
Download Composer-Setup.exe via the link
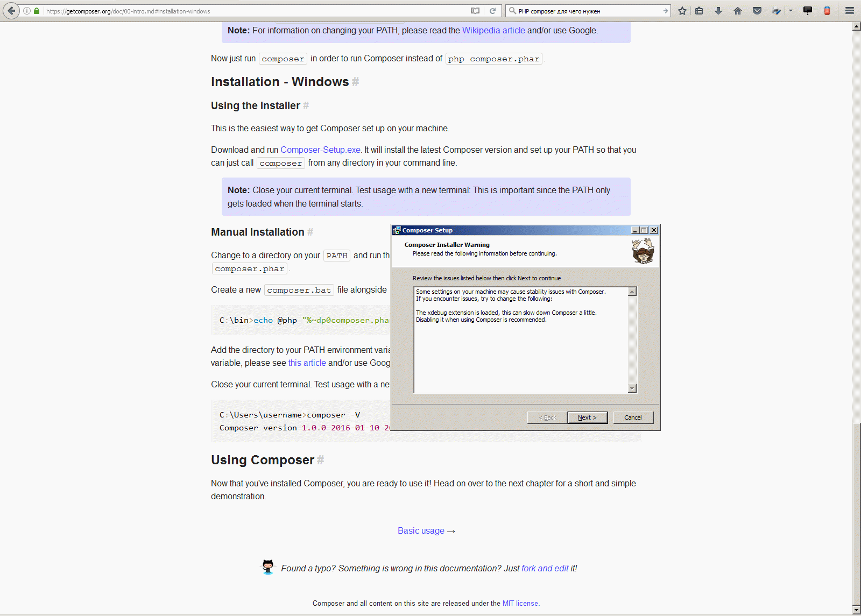[320, 150]
